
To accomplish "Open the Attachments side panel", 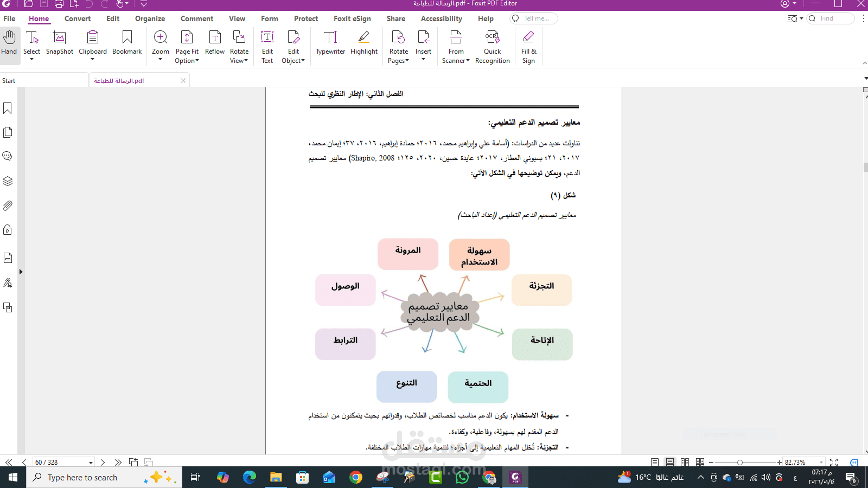I will (x=8, y=206).
